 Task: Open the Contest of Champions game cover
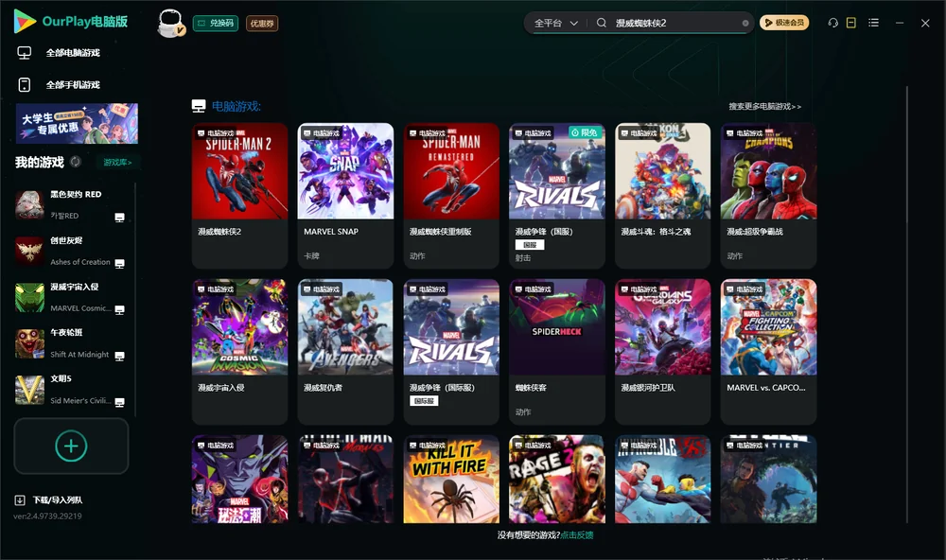click(x=768, y=171)
